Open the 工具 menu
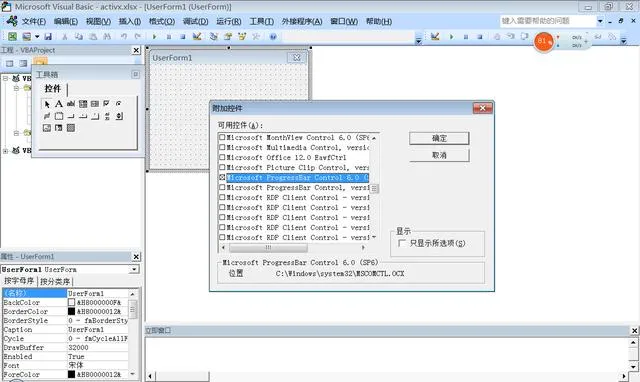640x382 pixels. (262, 21)
